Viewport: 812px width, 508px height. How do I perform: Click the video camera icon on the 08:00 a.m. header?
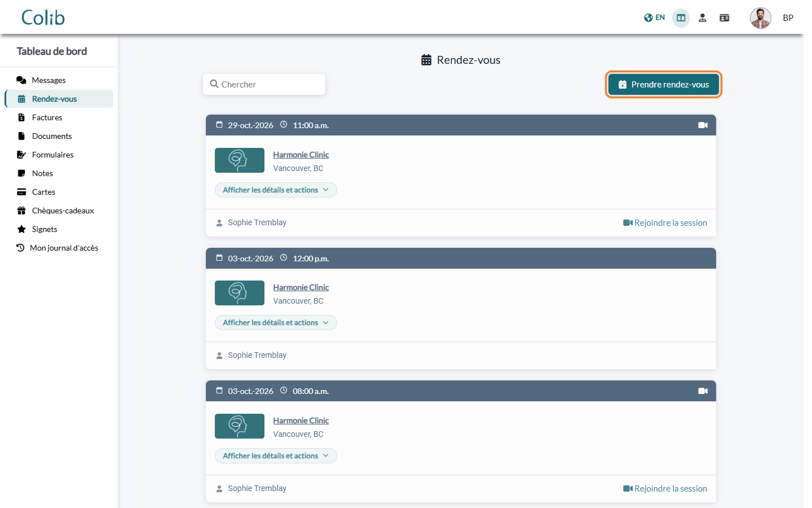(x=703, y=391)
